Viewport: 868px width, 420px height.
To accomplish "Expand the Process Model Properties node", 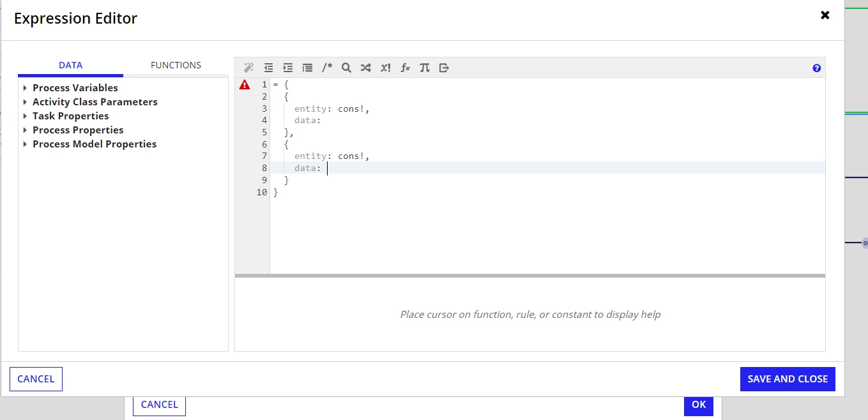I will 25,144.
